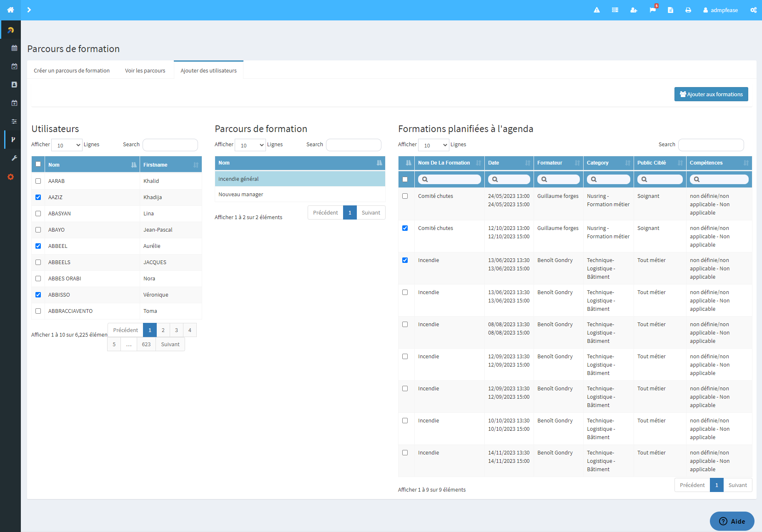Open Utilisateurs lines-per-page dropdown
Screen dimensions: 762x532
[x=67, y=145]
